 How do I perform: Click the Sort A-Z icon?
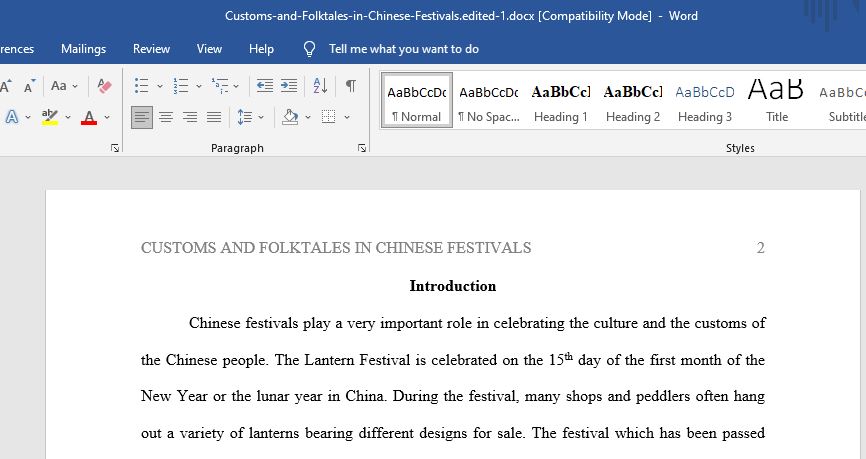[x=320, y=86]
